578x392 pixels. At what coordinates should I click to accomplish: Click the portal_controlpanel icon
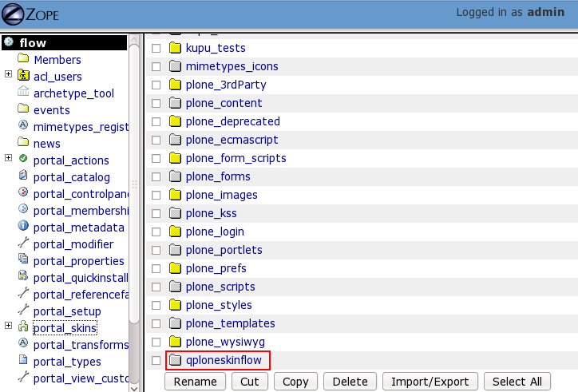pos(23,192)
